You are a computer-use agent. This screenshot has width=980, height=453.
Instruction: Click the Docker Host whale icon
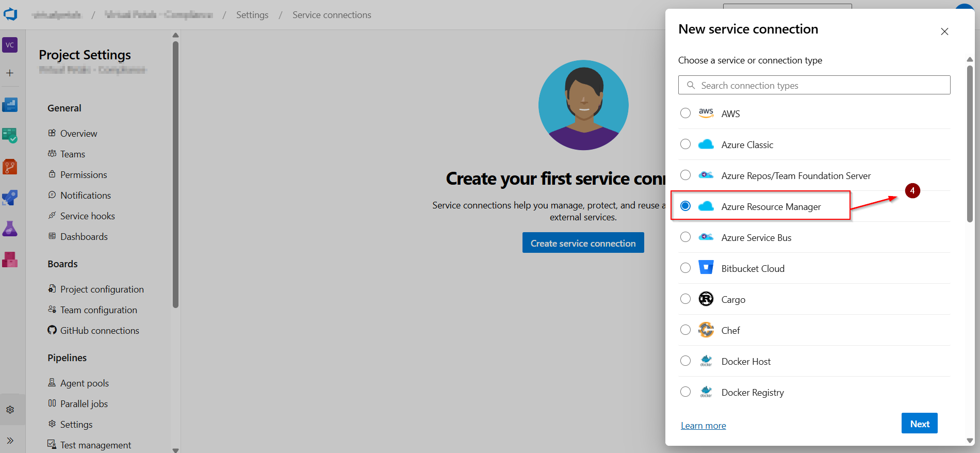[706, 361]
